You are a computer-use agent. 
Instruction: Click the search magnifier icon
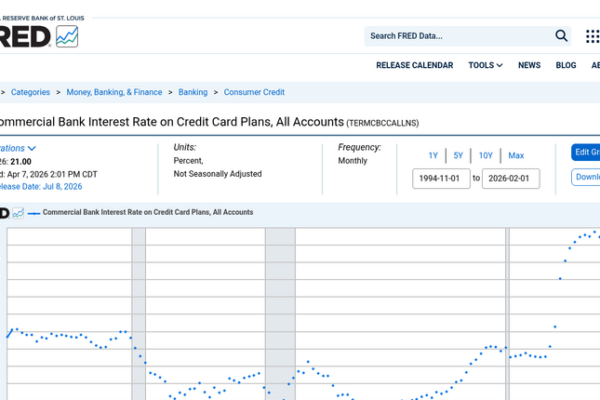(561, 36)
